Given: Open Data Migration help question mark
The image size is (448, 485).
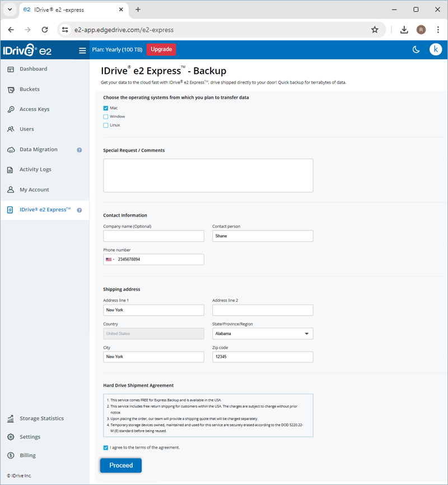Looking at the screenshot, I should (80, 150).
